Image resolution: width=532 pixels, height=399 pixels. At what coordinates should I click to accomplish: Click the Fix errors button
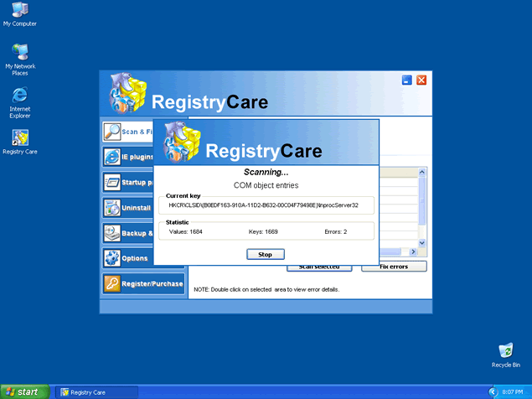click(394, 267)
